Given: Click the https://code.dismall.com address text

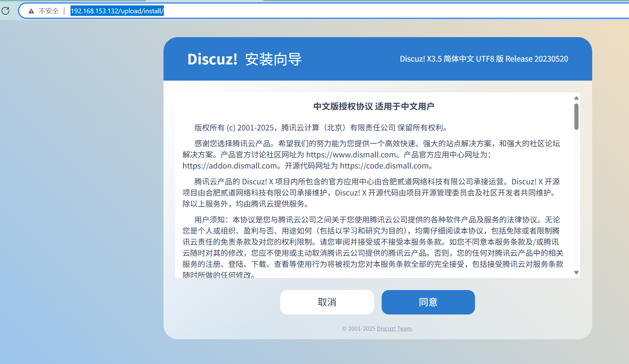Looking at the screenshot, I should [384, 166].
